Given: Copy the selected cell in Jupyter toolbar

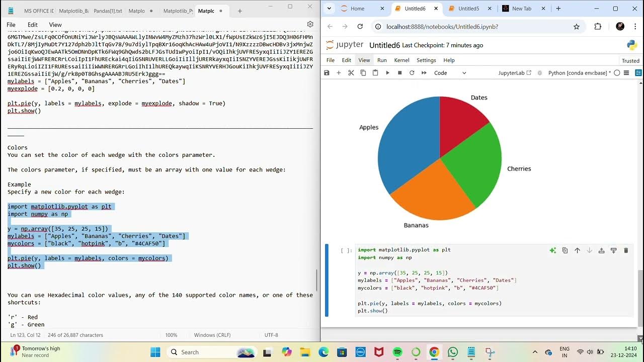Looking at the screenshot, I should tap(363, 73).
